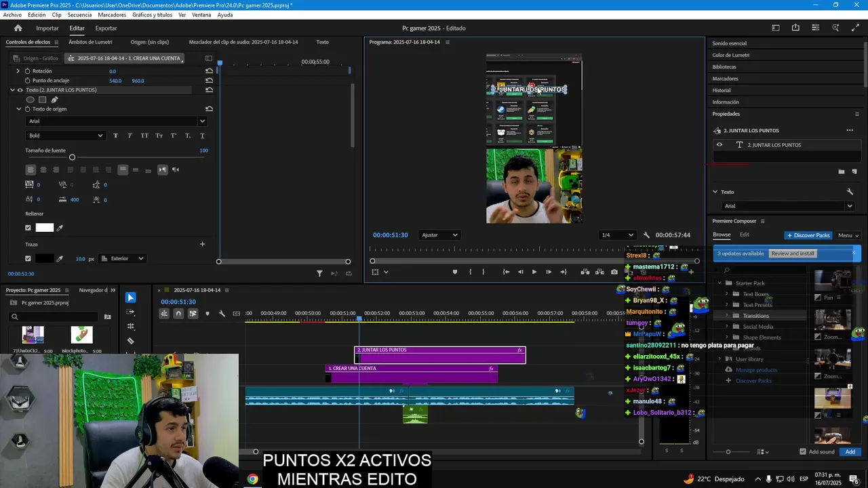Toggle Punto de anclaje stopwatch animation
This screenshot has width=868, height=488.
[27, 81]
